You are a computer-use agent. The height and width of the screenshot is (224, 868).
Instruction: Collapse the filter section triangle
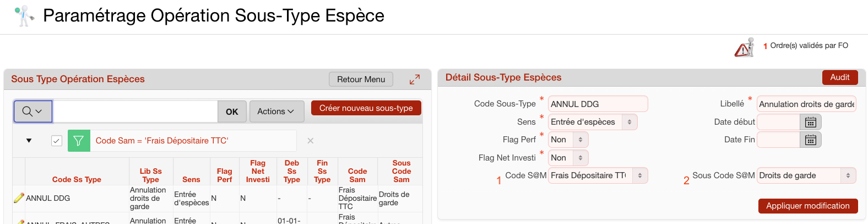point(29,141)
